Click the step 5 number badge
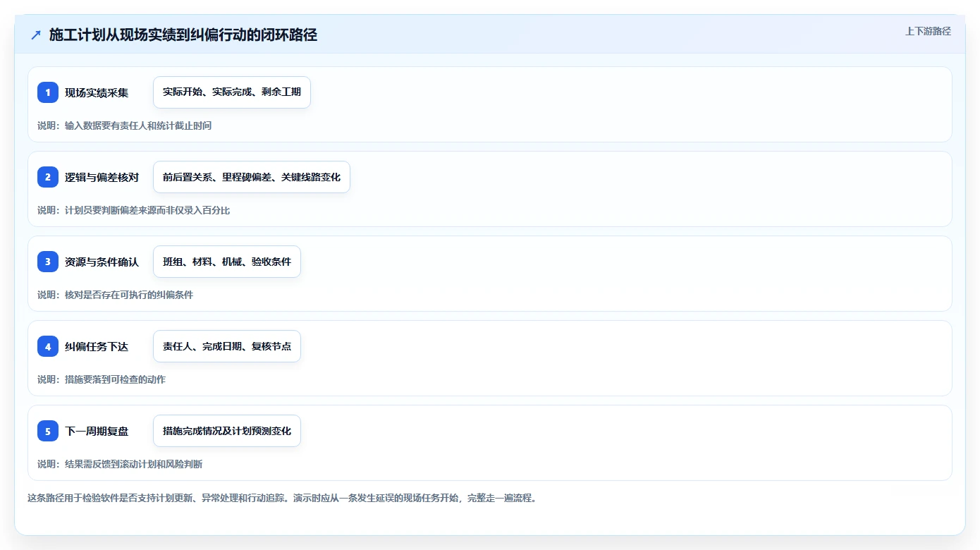 48,431
